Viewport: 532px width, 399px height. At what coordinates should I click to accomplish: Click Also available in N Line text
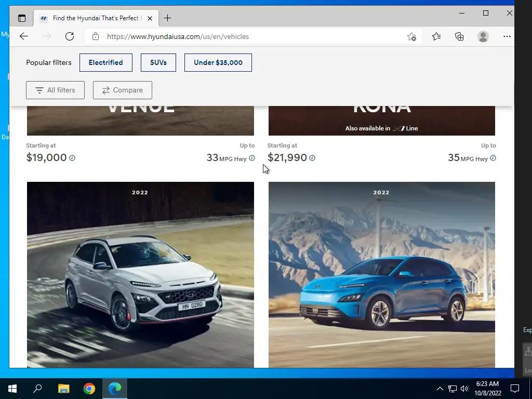382,128
